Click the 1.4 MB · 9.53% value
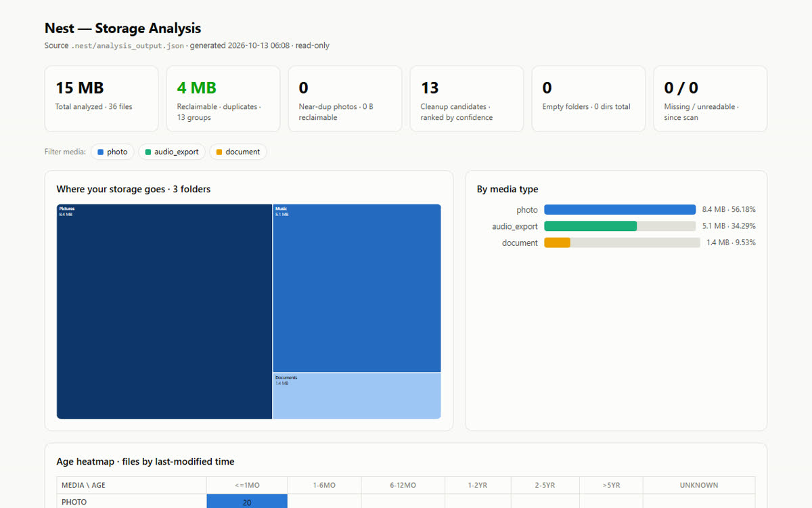 [731, 242]
